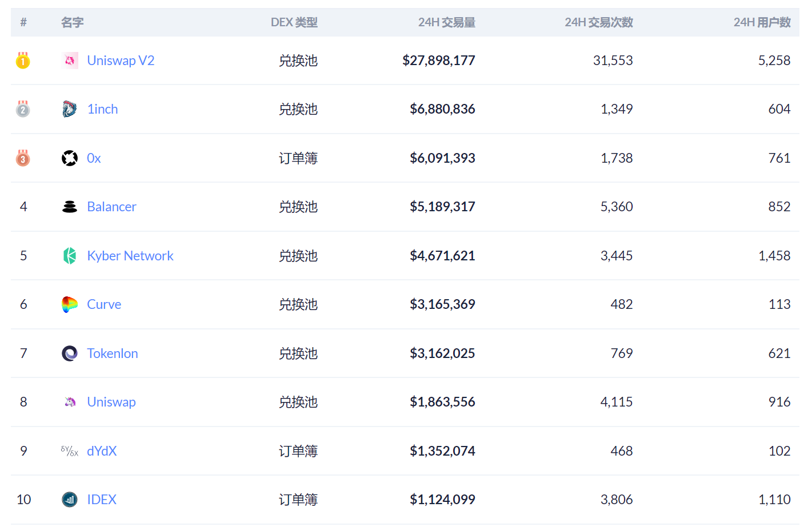Select the $6,880,836 volume value

pos(442,109)
